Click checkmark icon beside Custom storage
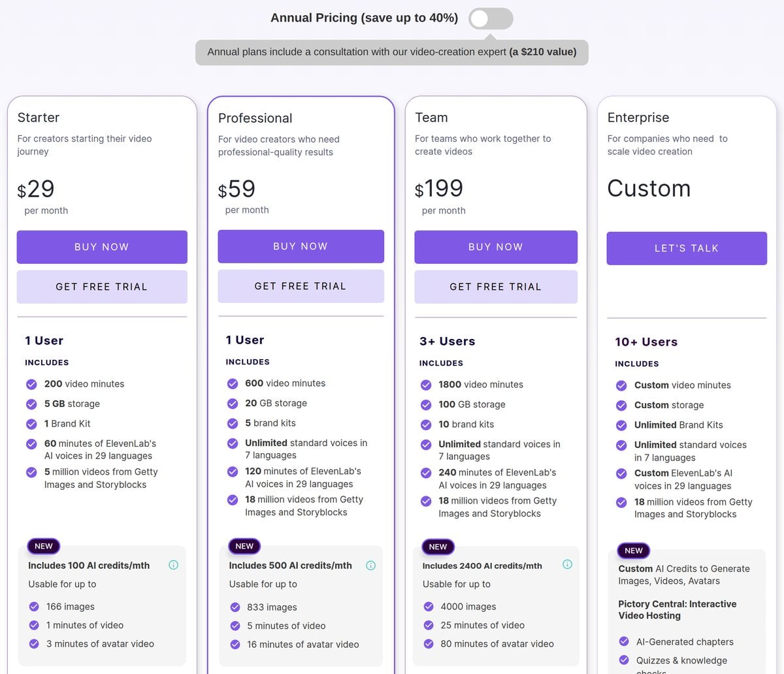Image resolution: width=784 pixels, height=674 pixels. pos(621,405)
